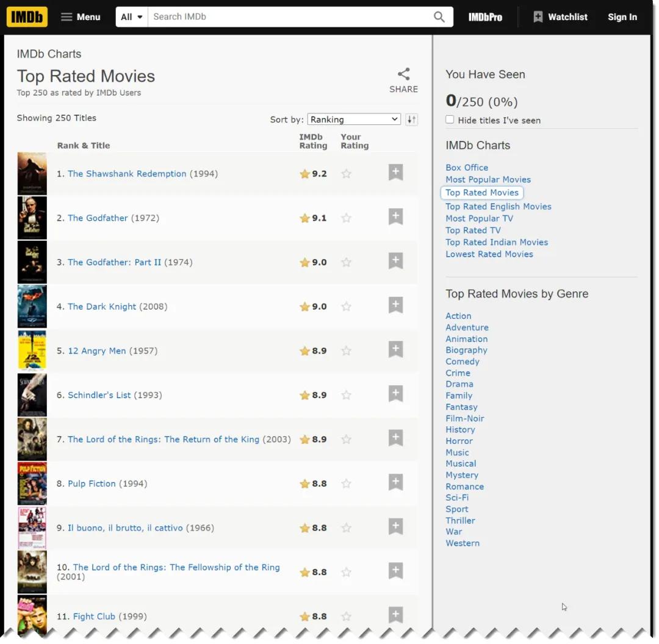659x644 pixels.
Task: Go to Top Rated TV chart
Action: [x=474, y=231]
